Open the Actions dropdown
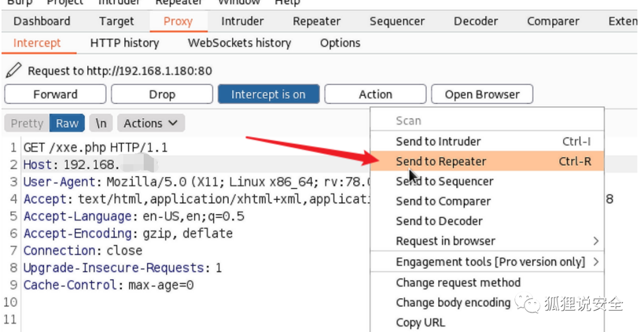 point(151,123)
